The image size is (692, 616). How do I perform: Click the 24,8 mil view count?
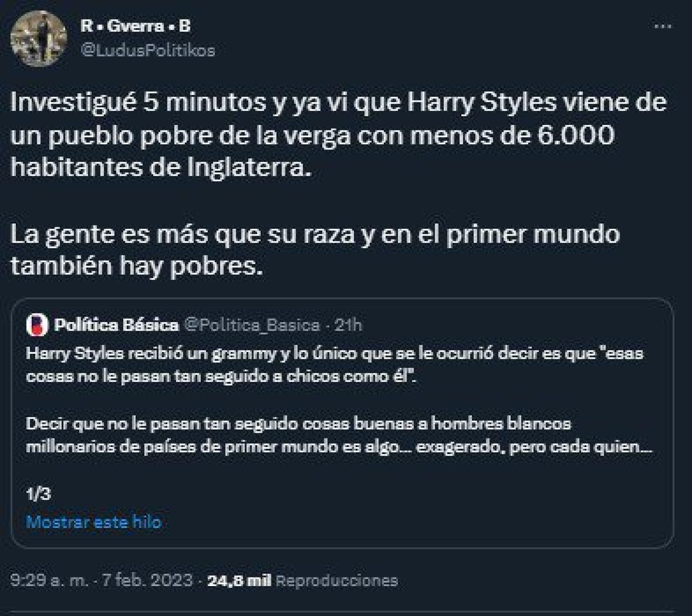[x=239, y=580]
